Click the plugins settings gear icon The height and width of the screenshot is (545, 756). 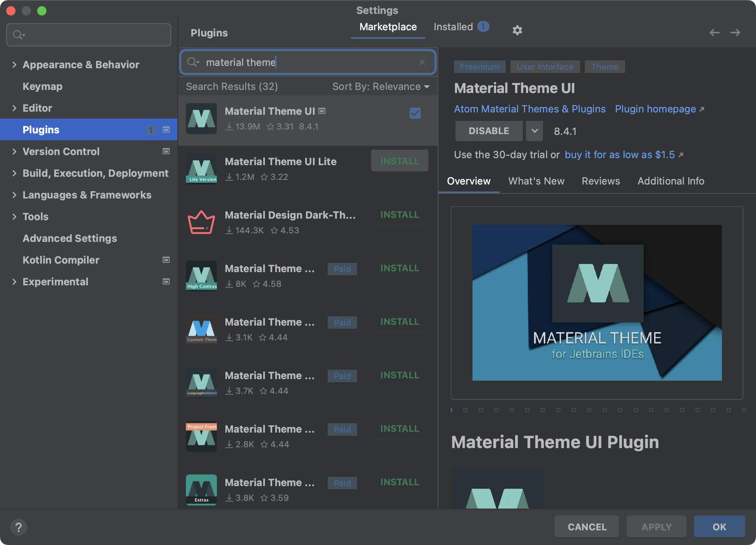tap(517, 30)
